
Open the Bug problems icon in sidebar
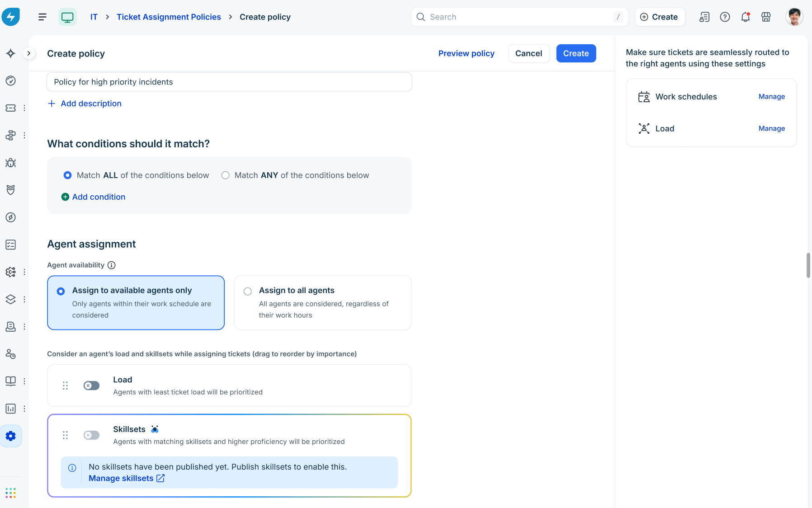pyautogui.click(x=11, y=163)
